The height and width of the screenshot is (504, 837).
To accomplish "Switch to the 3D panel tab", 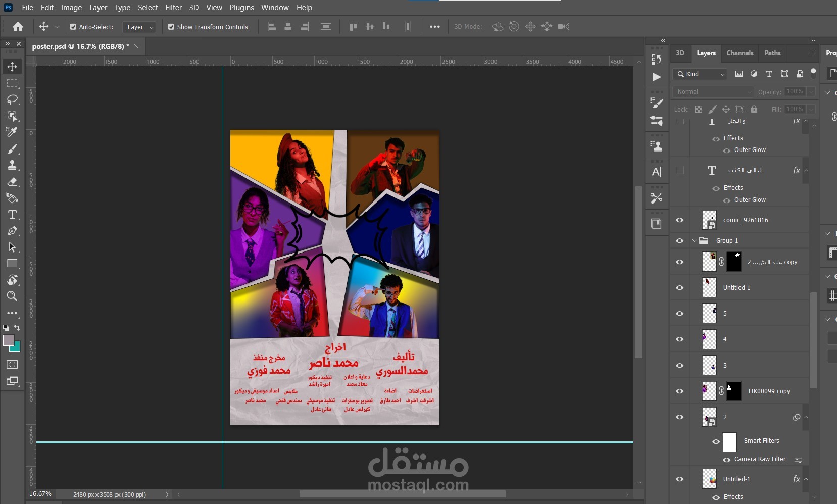I will [680, 53].
